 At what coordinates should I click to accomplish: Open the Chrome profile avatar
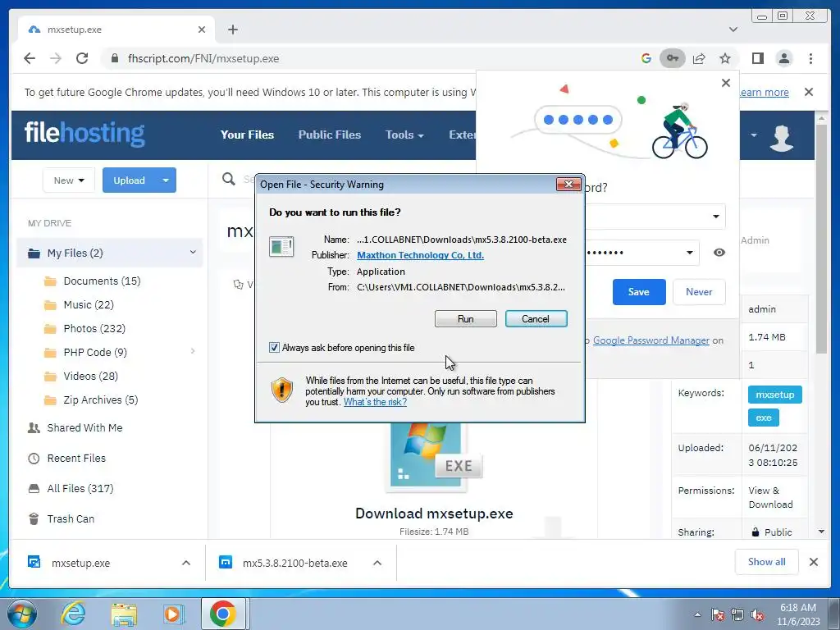pos(783,58)
